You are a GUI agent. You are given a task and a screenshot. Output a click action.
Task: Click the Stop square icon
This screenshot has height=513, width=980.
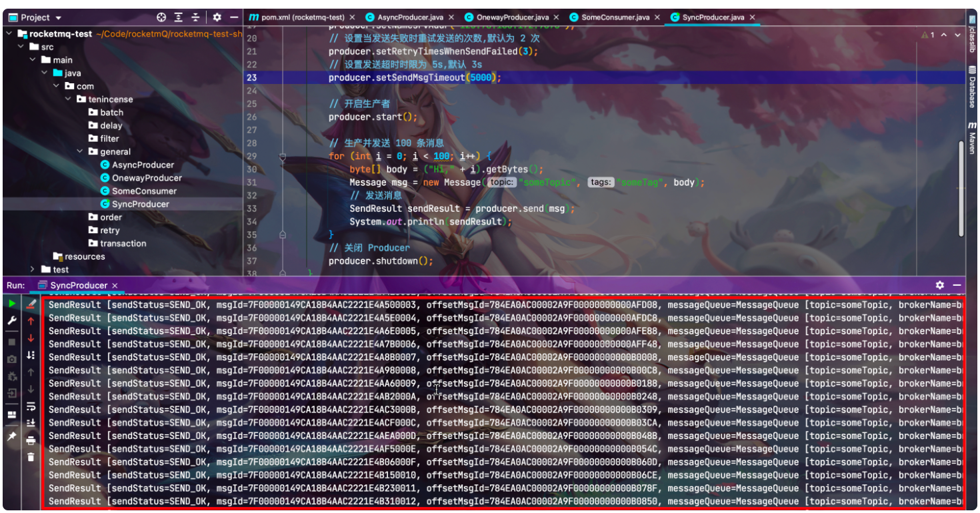pos(12,342)
